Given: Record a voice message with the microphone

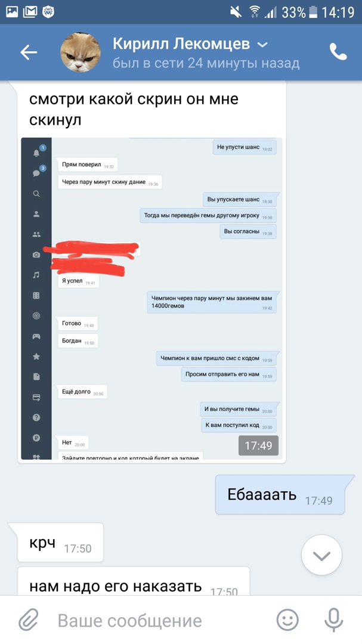Looking at the screenshot, I should pyautogui.click(x=333, y=620).
